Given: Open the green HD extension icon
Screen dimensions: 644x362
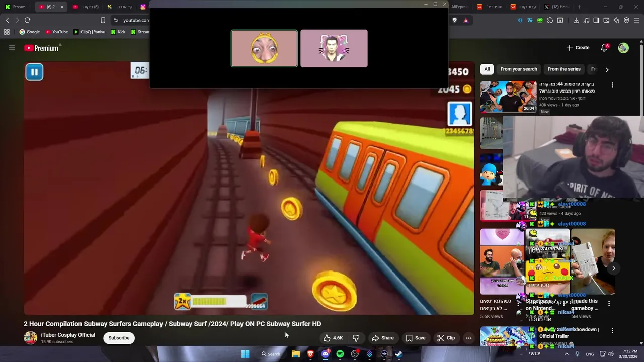Looking at the screenshot, I should [540, 20].
